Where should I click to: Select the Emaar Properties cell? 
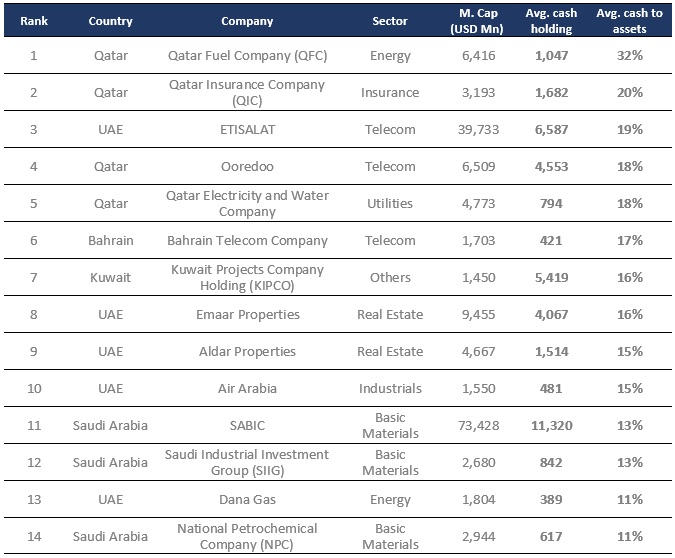(x=247, y=314)
